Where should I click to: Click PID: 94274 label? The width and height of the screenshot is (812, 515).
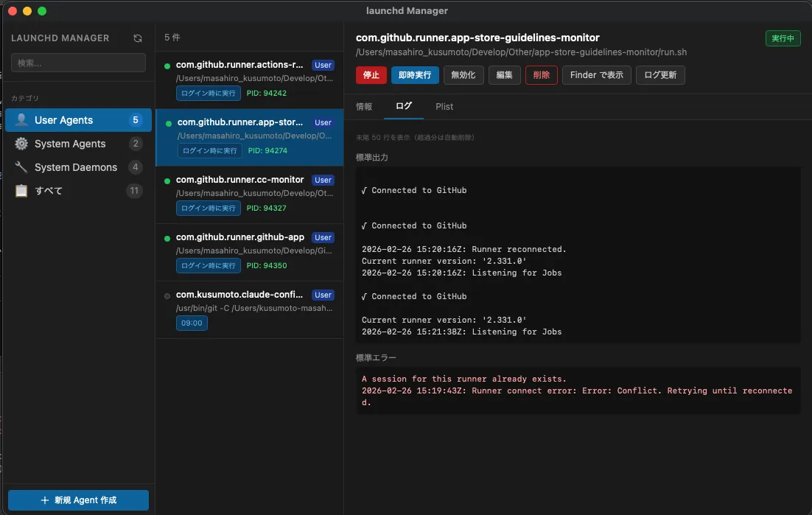coord(267,150)
